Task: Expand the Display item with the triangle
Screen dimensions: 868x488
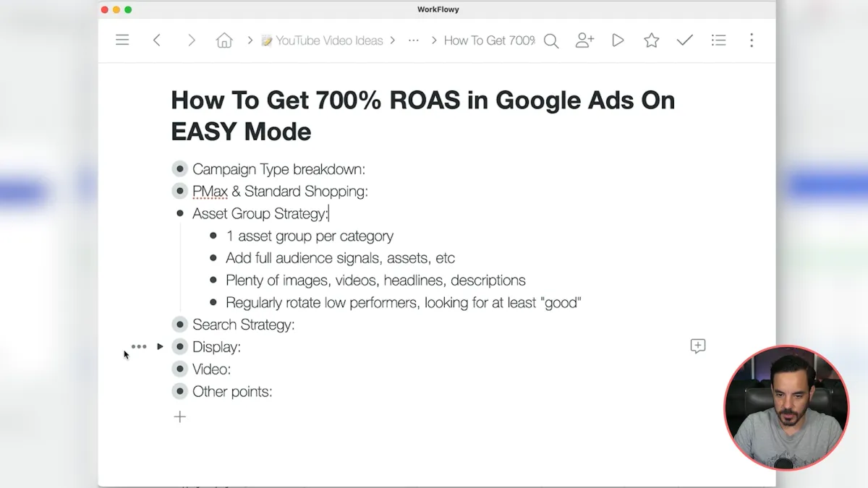Action: point(160,347)
